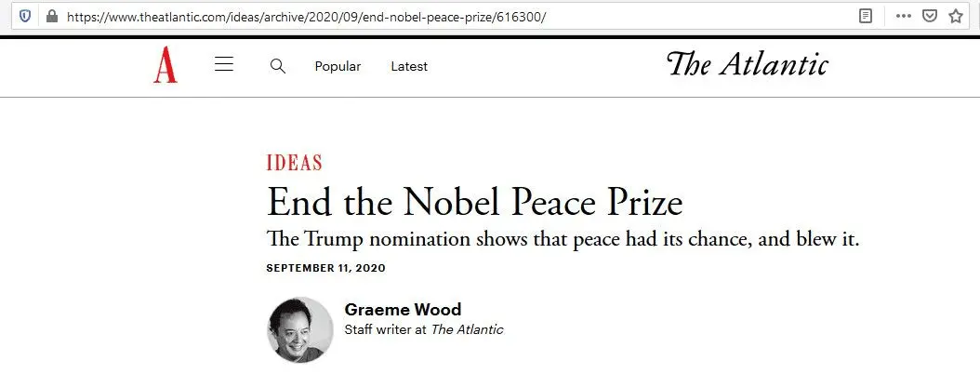Expand the hamburger navigation menu
Image resolution: width=980 pixels, height=374 pixels.
tap(223, 65)
